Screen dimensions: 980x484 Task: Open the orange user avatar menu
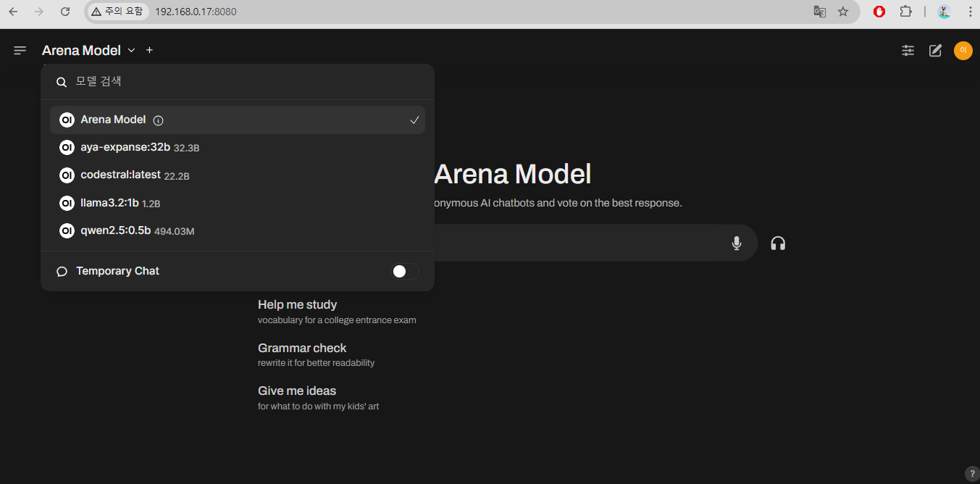tap(963, 50)
